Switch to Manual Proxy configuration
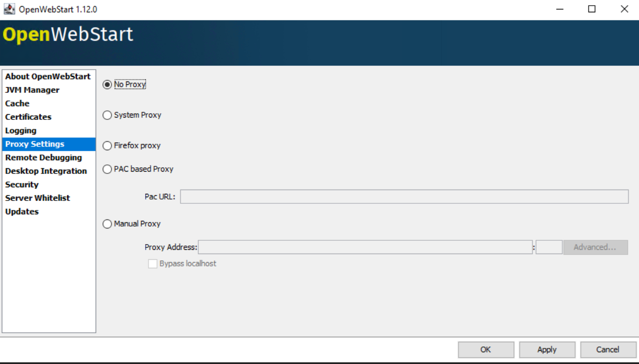The height and width of the screenshot is (364, 639). (107, 224)
